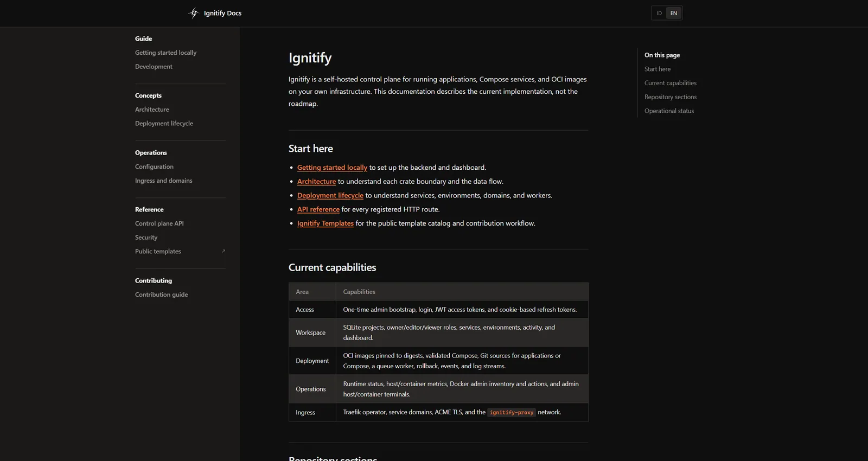Open Deployment lifecycle in the sidebar
This screenshot has width=868, height=461.
tap(164, 124)
